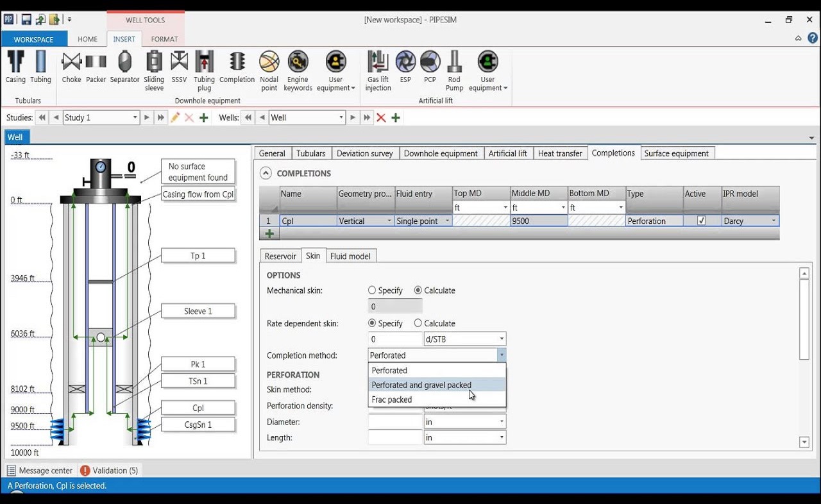The height and width of the screenshot is (504, 821).
Task: Select Calculate for Mechanical skin
Action: point(418,290)
